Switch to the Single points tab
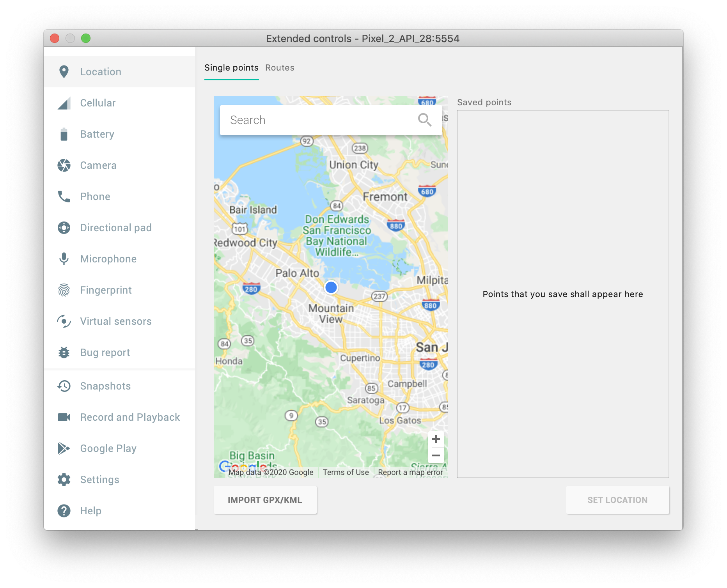Viewport: 727px width, 588px height. coord(231,68)
